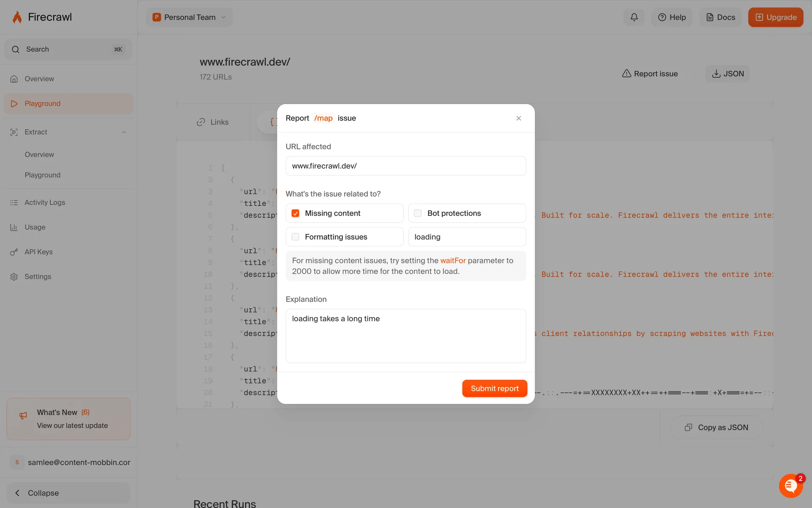Viewport: 812px width, 508px height.
Task: Select Playground in the main sidebar
Action: pos(42,104)
